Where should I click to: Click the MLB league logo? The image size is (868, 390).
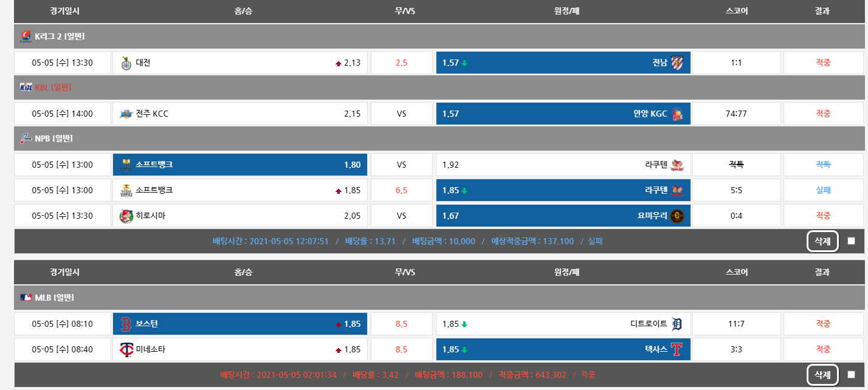[26, 298]
